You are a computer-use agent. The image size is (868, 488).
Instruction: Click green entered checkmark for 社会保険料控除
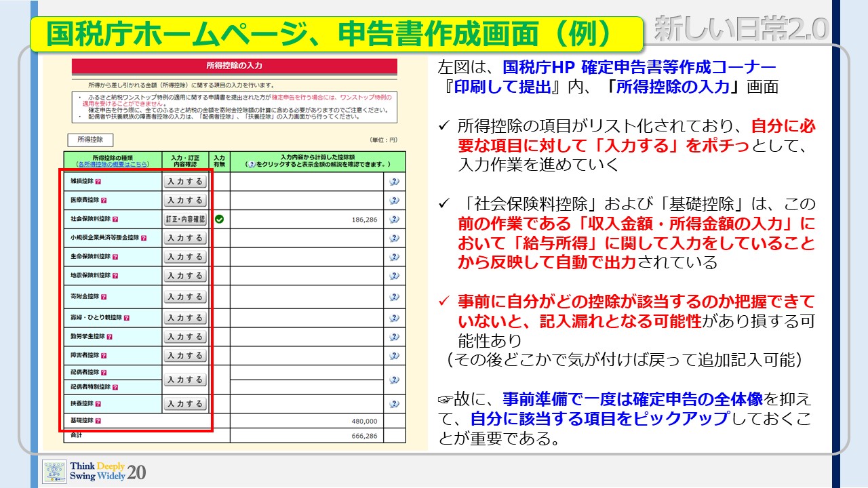219,220
